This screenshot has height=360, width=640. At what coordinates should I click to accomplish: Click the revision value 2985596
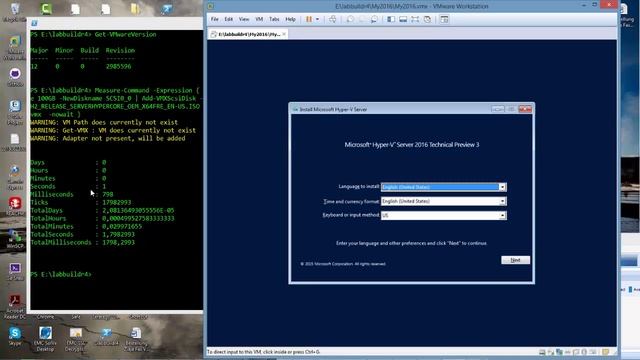(118, 66)
